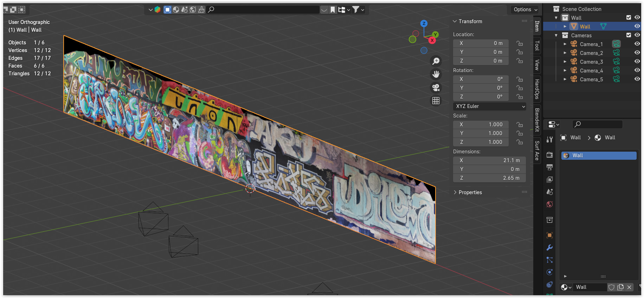Switch to the BlenderKit sidebar tab
644x298 pixels.
click(x=537, y=120)
